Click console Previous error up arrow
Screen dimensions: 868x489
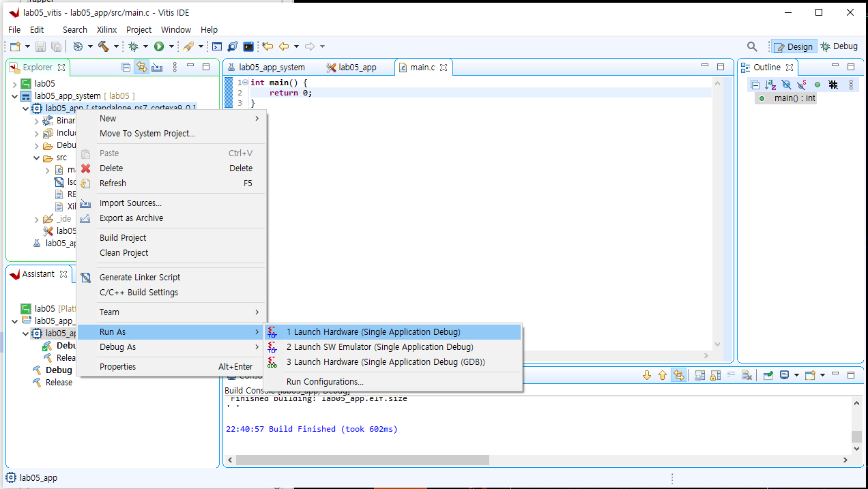click(x=662, y=375)
